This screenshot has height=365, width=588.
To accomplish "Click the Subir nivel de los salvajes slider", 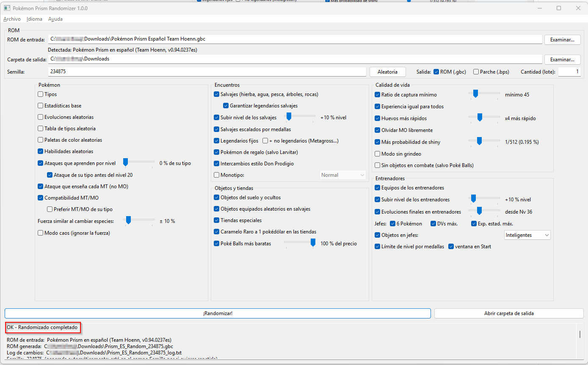I will tap(300, 117).
